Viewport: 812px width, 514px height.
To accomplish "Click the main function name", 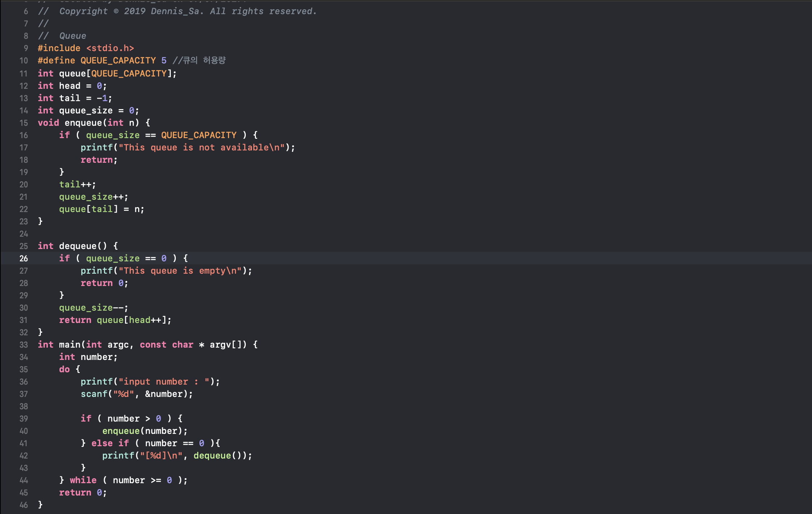I will coord(70,345).
